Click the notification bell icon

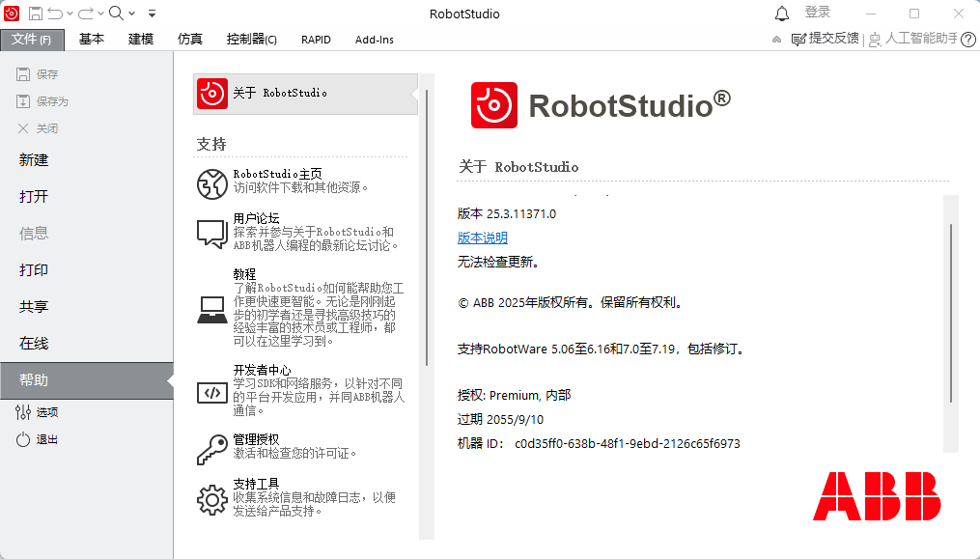click(x=782, y=14)
